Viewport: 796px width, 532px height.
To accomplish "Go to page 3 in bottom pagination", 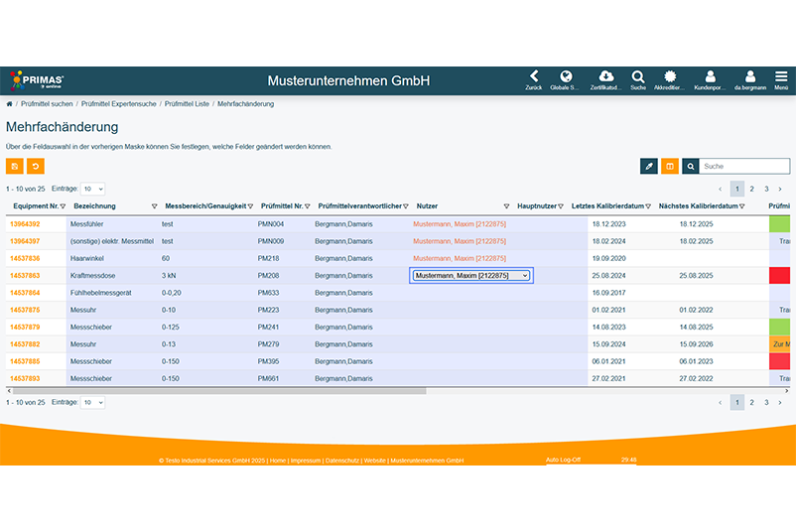I will click(x=766, y=402).
